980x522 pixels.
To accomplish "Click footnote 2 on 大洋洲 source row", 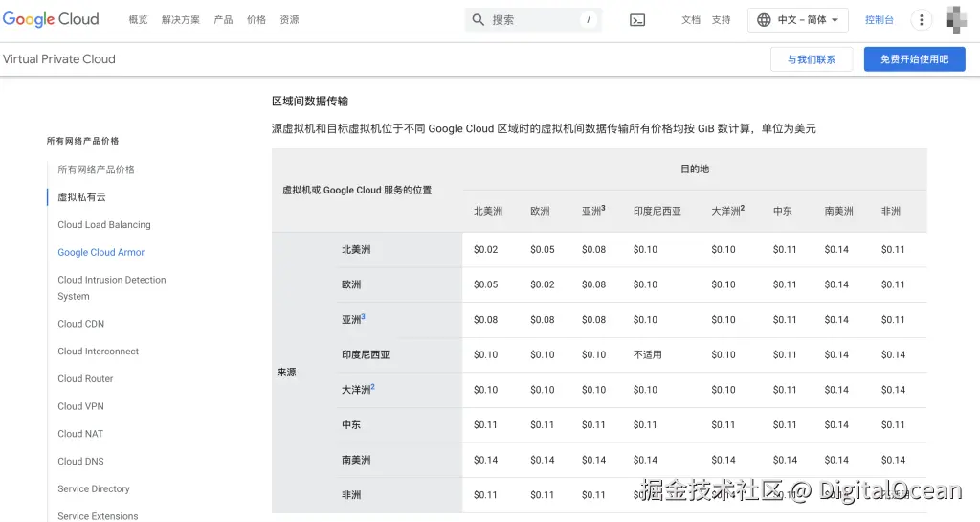I will 373,386.
